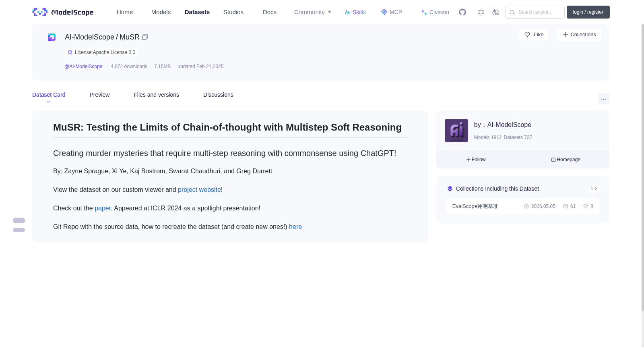
Task: Select the Datasets nav item
Action: pos(197,12)
